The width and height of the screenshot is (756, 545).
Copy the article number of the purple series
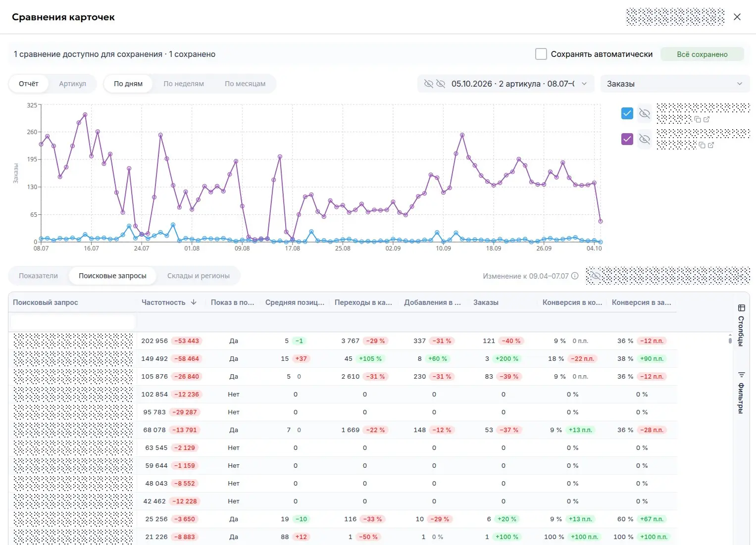pos(702,145)
